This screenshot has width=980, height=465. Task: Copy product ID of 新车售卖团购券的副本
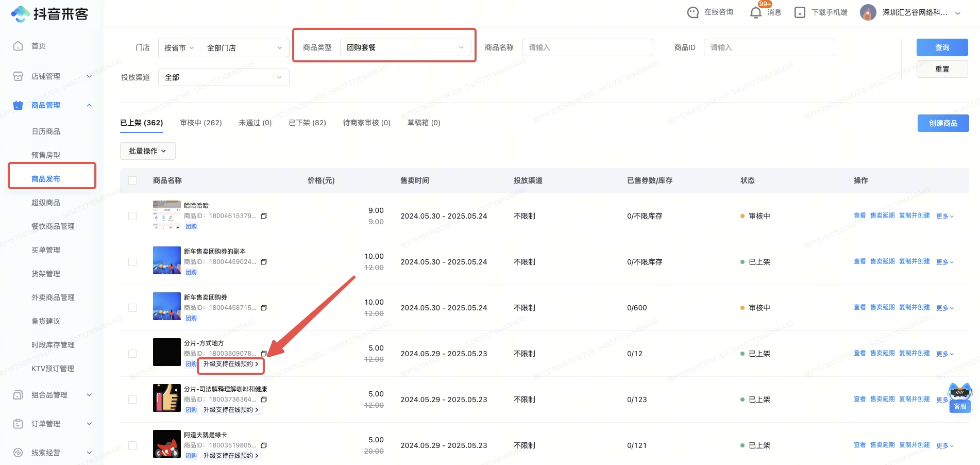pyautogui.click(x=264, y=262)
